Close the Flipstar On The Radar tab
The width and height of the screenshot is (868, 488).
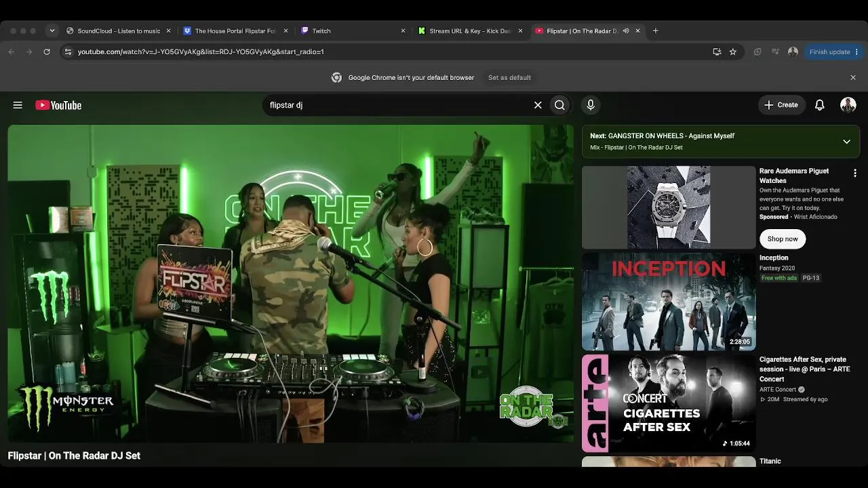637,30
